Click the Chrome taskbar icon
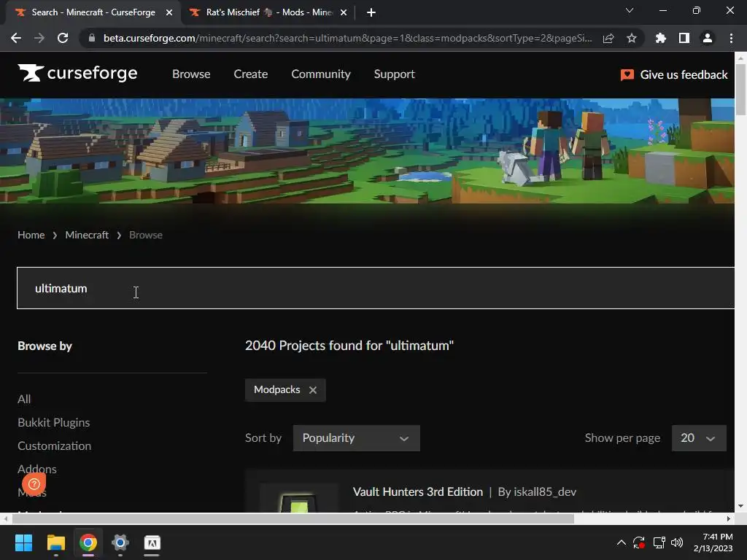The image size is (747, 560). (88, 542)
